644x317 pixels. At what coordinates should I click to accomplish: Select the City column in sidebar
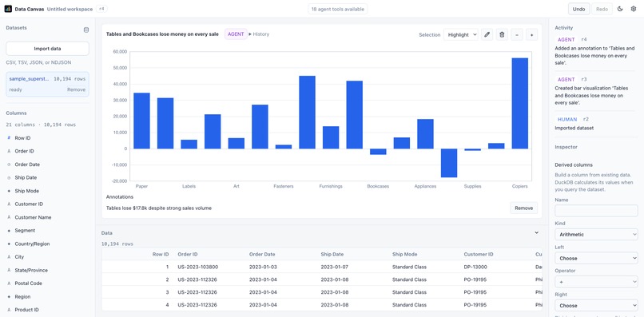(19, 257)
